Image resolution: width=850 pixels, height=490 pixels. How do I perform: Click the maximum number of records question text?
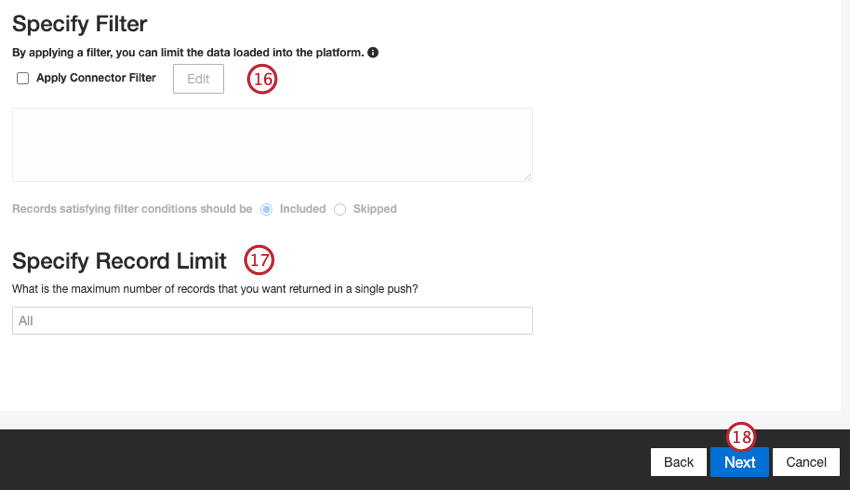coord(215,289)
